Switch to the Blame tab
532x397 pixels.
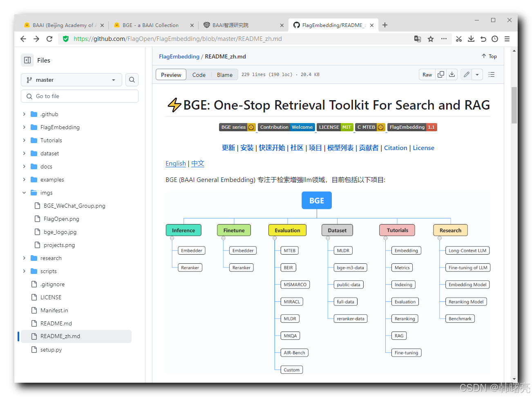(225, 75)
